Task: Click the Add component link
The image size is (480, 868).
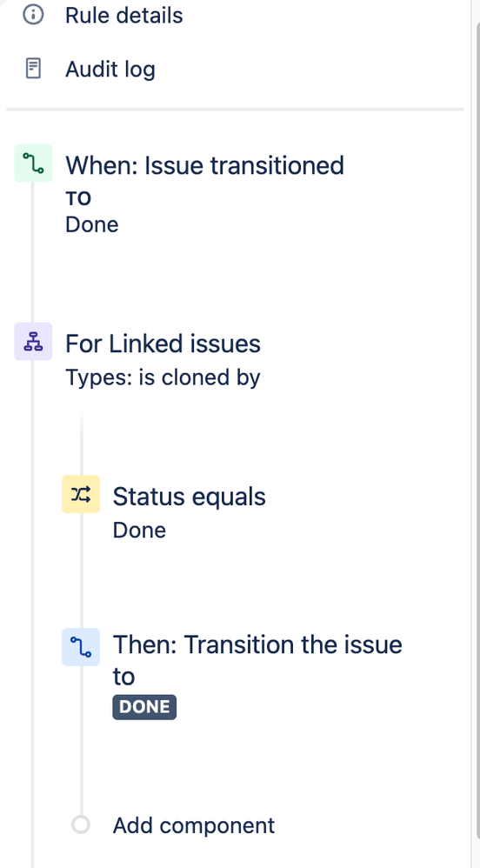Action: (194, 825)
